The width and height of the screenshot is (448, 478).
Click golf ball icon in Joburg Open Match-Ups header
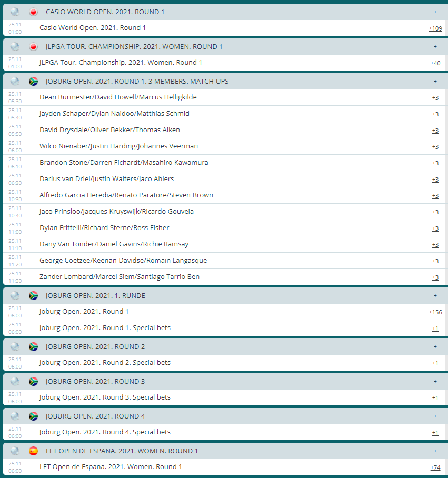pos(15,82)
